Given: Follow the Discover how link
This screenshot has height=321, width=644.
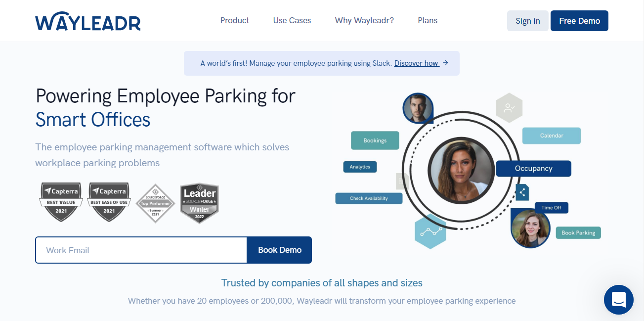Looking at the screenshot, I should pyautogui.click(x=417, y=63).
